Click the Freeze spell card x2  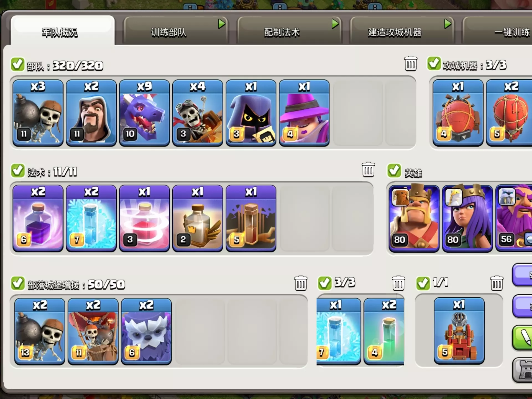tap(91, 218)
